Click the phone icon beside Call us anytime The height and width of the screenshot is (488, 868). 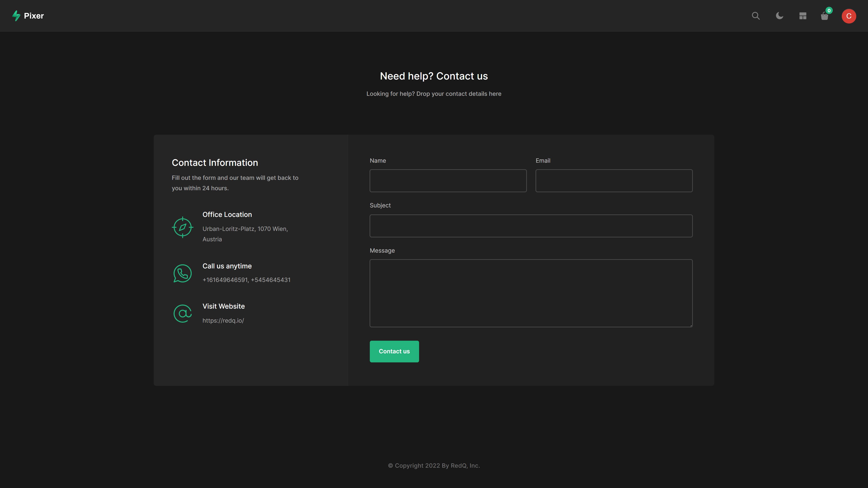[x=182, y=273]
